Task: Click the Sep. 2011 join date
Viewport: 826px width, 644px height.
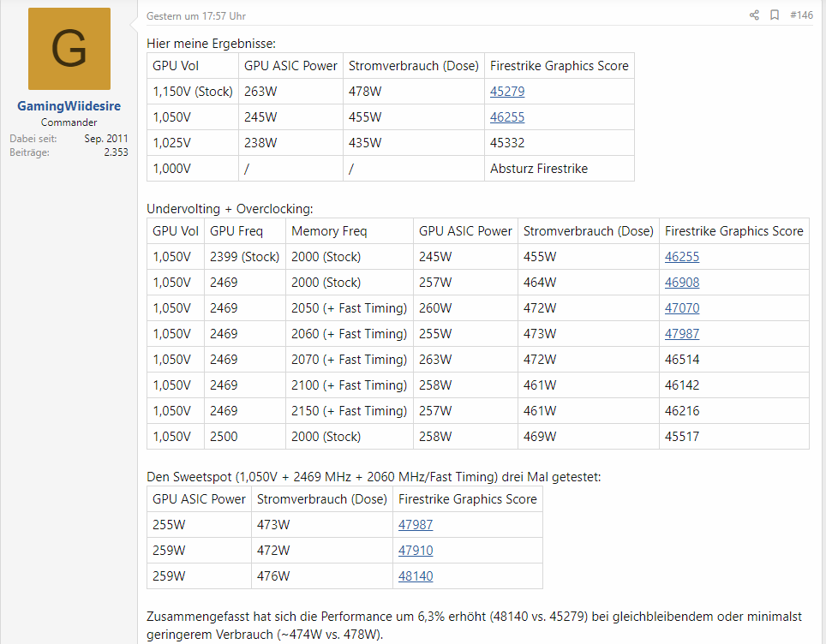Action: (106, 139)
